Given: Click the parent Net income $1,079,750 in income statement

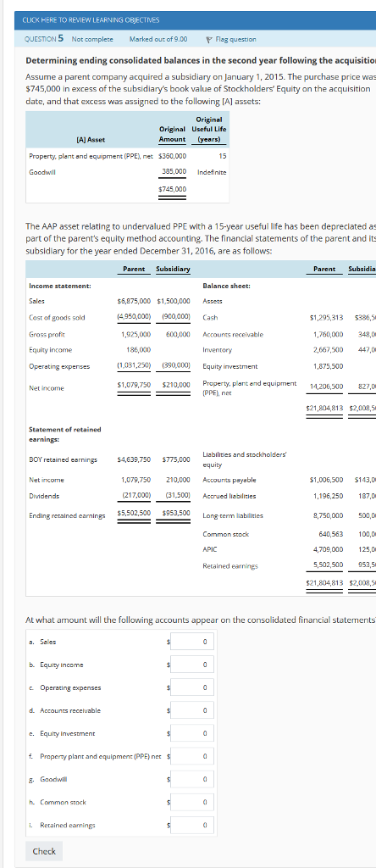Looking at the screenshot, I should 135,384.
